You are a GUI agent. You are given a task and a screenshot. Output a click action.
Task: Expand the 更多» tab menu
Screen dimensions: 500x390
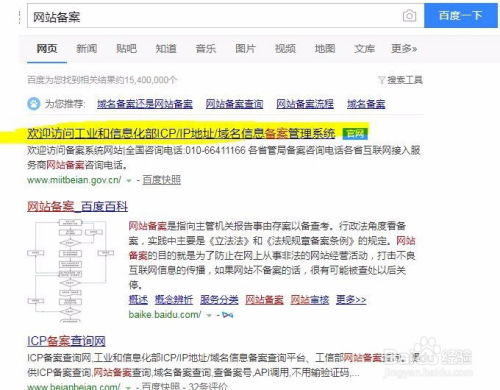404,49
